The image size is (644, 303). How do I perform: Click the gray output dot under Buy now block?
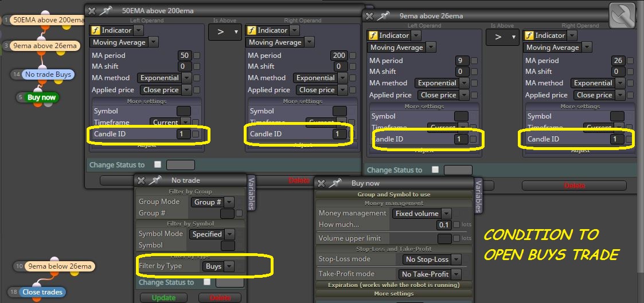48,104
